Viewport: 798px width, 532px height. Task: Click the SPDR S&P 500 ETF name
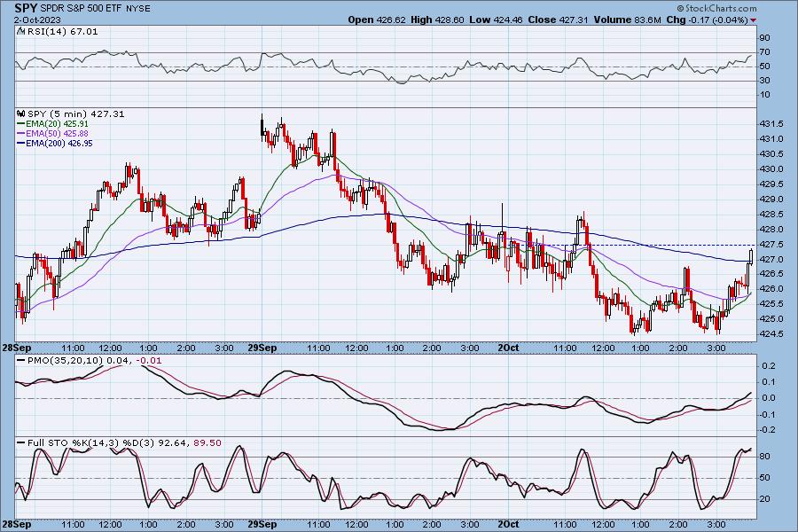pyautogui.click(x=83, y=8)
